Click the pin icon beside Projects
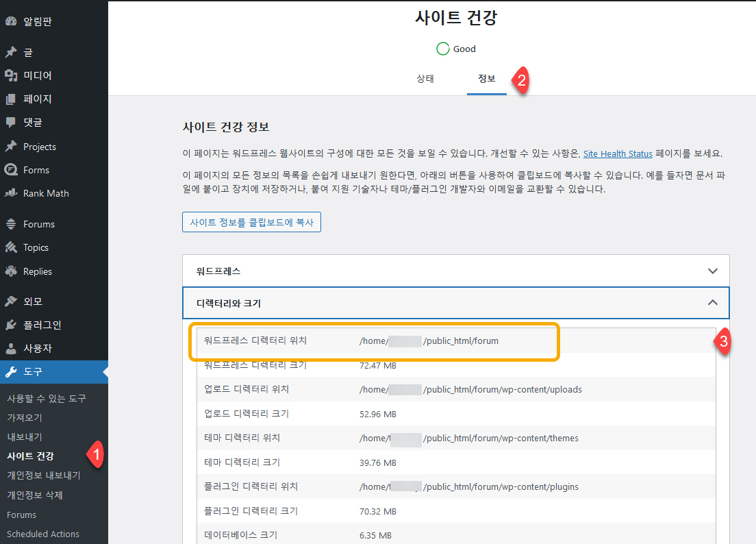 point(11,146)
